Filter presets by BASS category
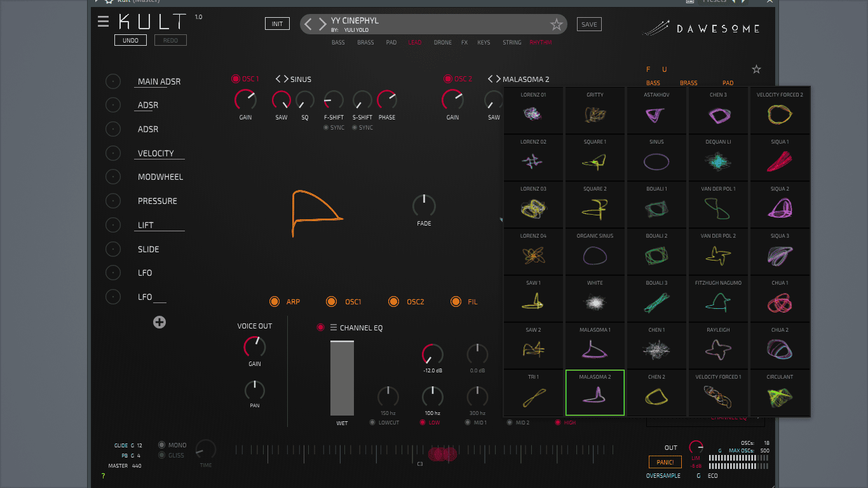This screenshot has width=868, height=488. 338,43
